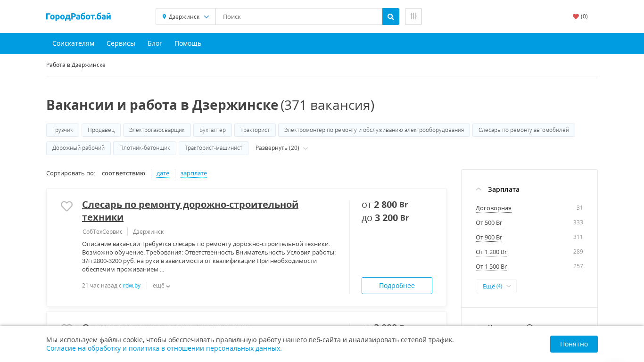
Task: Filter salary От 900 Br
Action: [x=489, y=238]
